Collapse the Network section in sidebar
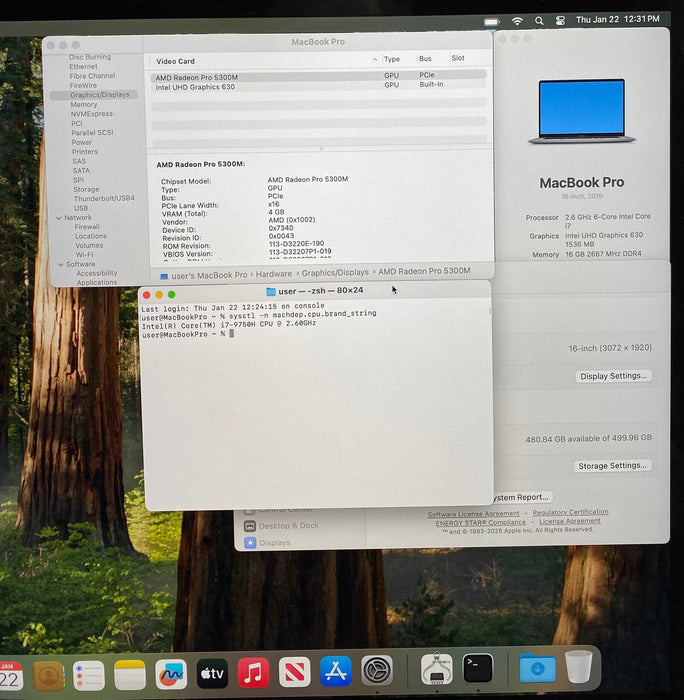The width and height of the screenshot is (684, 700). tap(59, 218)
